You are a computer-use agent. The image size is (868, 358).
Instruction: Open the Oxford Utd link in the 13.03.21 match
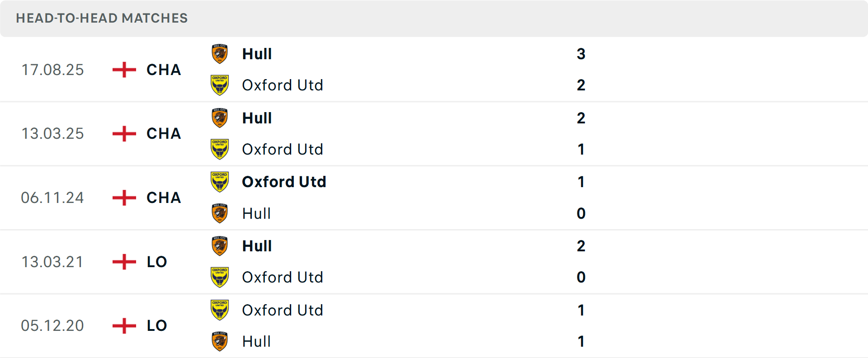click(283, 277)
